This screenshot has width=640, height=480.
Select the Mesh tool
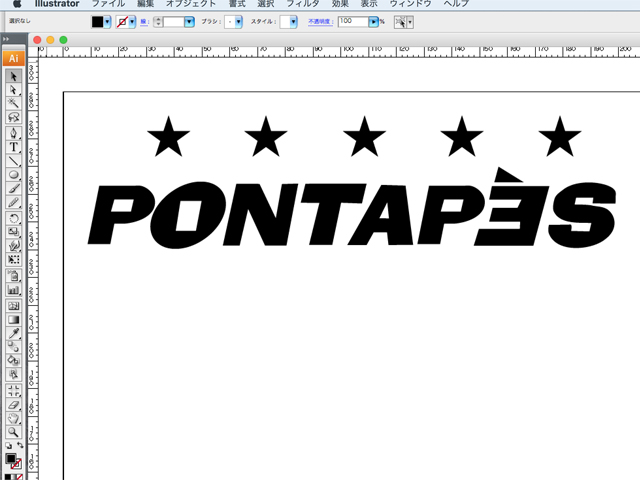(x=13, y=306)
